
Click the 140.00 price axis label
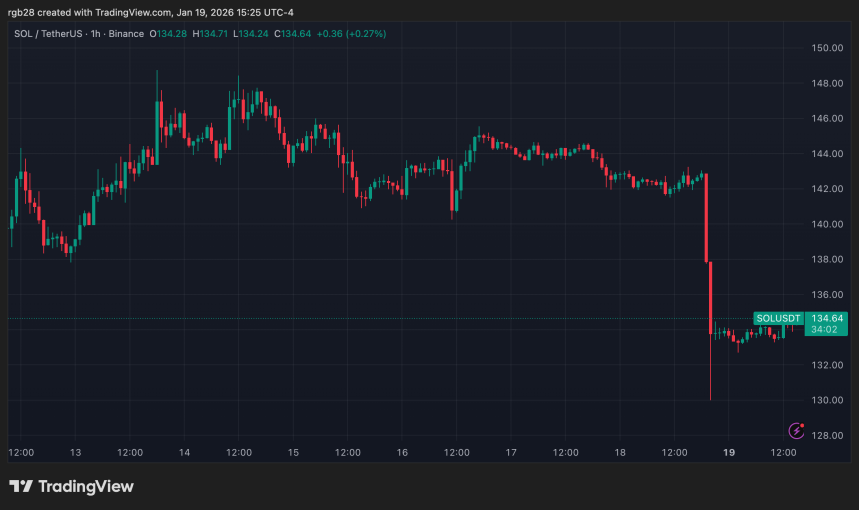click(x=826, y=224)
